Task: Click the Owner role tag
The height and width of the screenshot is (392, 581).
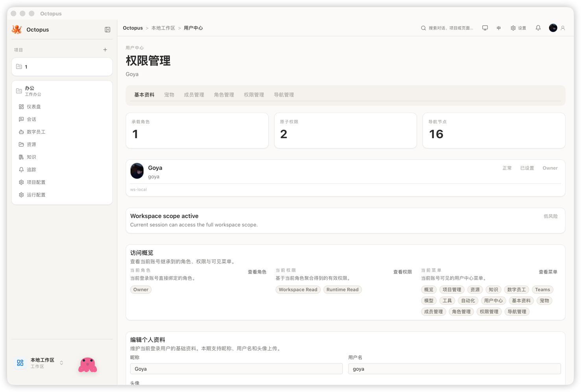Action: point(141,290)
